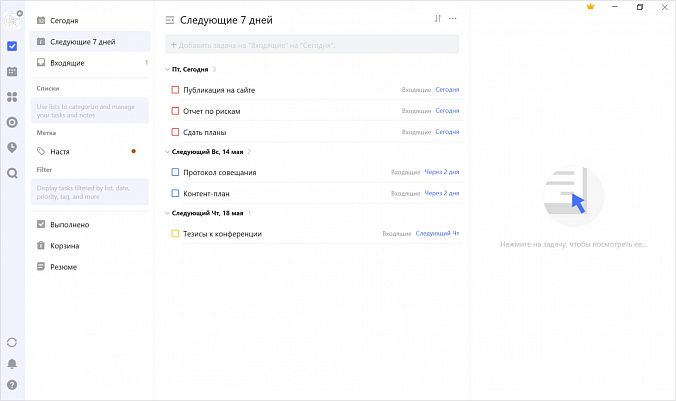Collapse the Следующий Чт, 18 мая group
Image resolution: width=676 pixels, height=401 pixels.
click(x=167, y=213)
